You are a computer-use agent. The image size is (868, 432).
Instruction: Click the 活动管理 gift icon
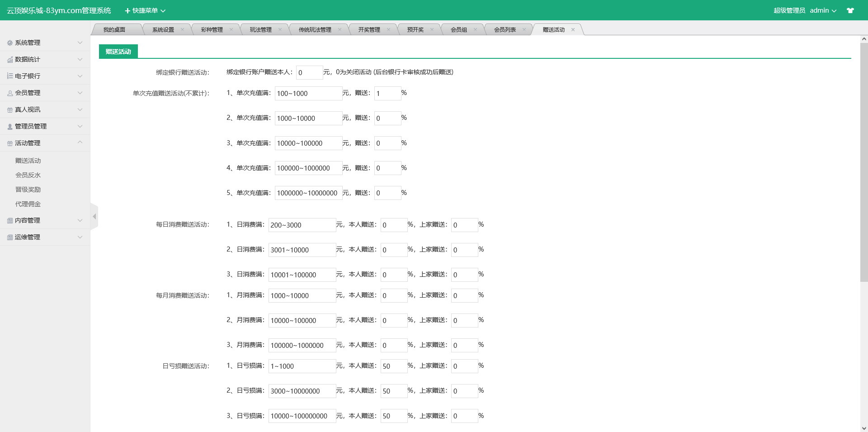coord(10,143)
